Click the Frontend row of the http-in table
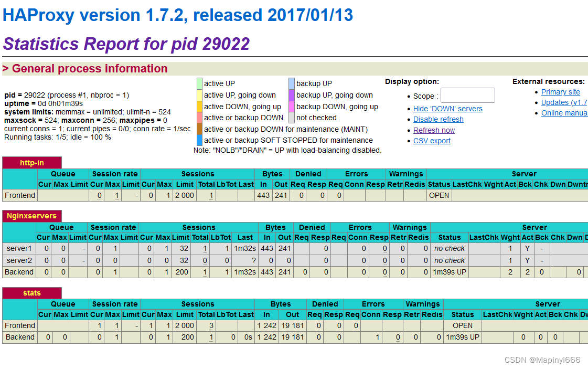Screen dimensions: 588x369 pyautogui.click(x=19, y=195)
